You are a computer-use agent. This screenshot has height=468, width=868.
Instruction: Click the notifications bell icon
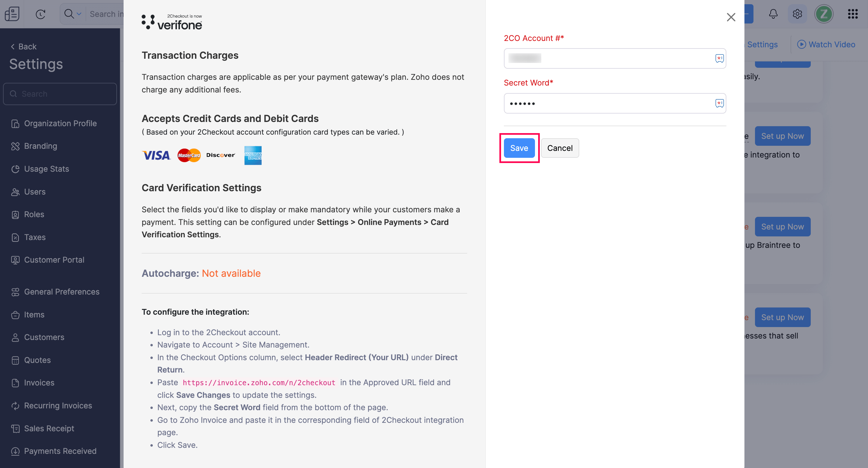[x=773, y=14]
